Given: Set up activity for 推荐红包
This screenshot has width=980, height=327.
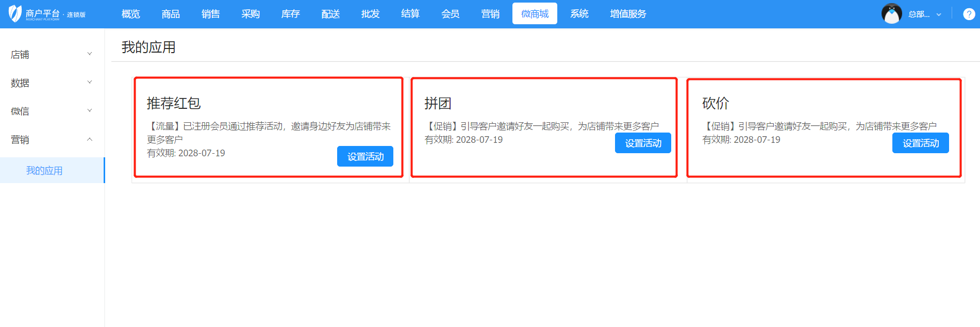Looking at the screenshot, I should 365,157.
